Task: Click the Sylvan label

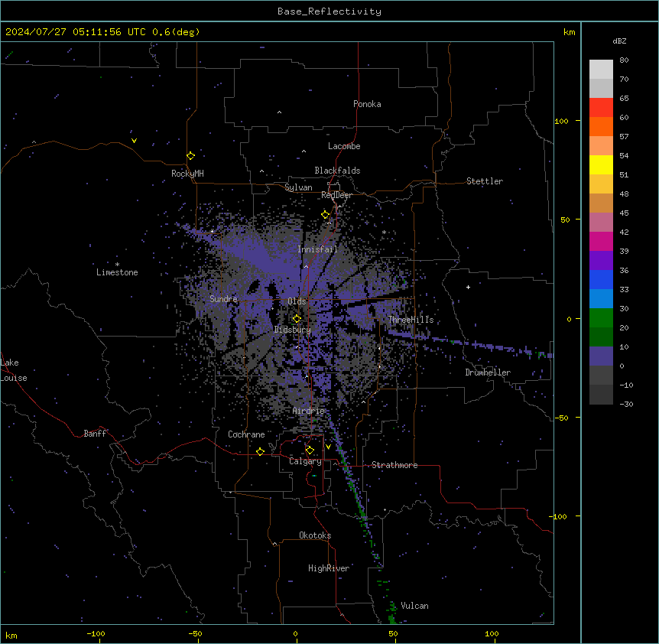Action: pyautogui.click(x=298, y=187)
